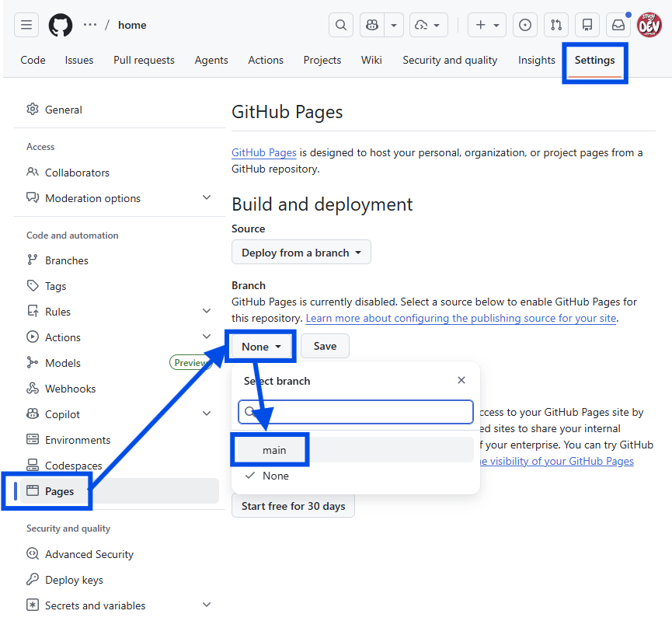672x621 pixels.
Task: Open the create new plus menu
Action: (x=487, y=25)
